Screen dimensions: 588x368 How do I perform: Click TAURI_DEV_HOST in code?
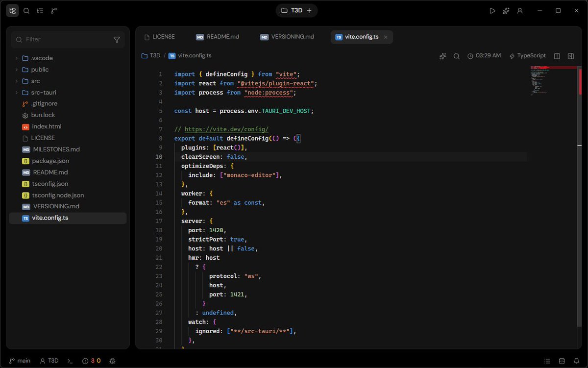286,111
